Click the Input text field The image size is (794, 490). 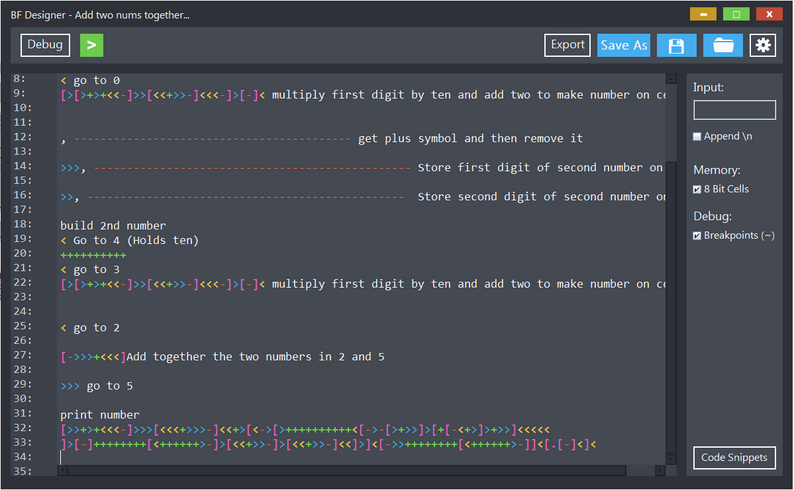734,110
